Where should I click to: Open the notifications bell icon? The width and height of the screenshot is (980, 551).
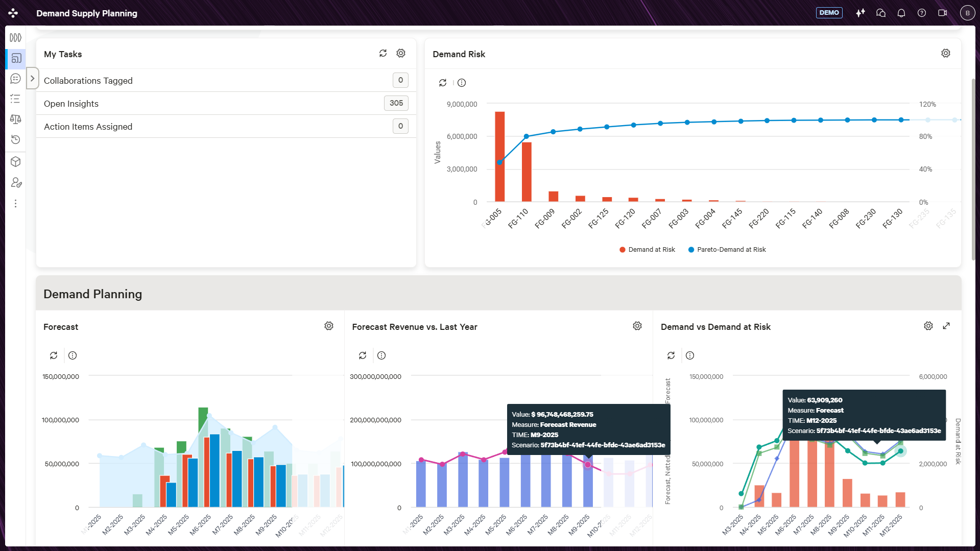[901, 13]
